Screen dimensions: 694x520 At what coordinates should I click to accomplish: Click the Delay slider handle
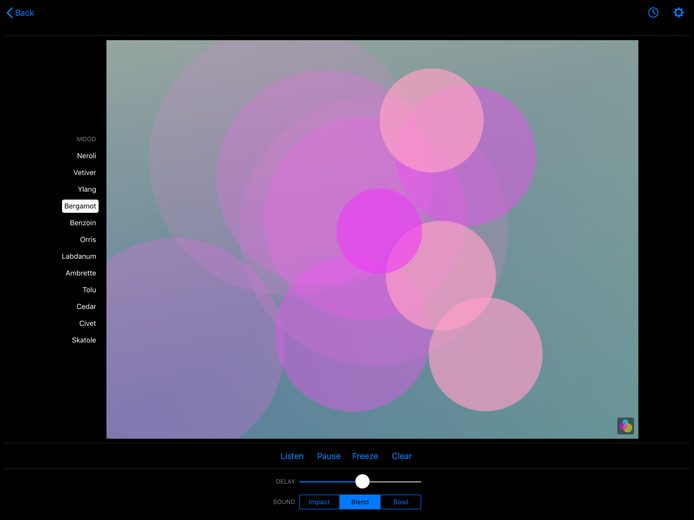(x=362, y=481)
